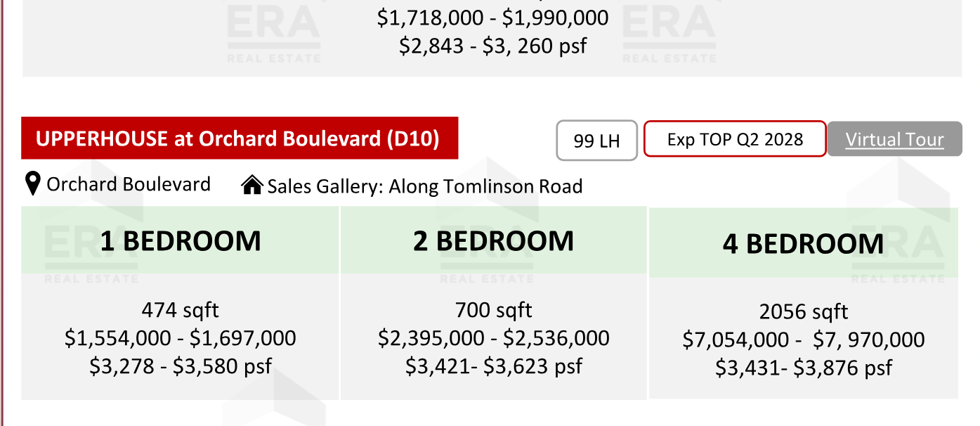Click the 99 LH tenure badge
This screenshot has height=426, width=980.
(x=597, y=141)
